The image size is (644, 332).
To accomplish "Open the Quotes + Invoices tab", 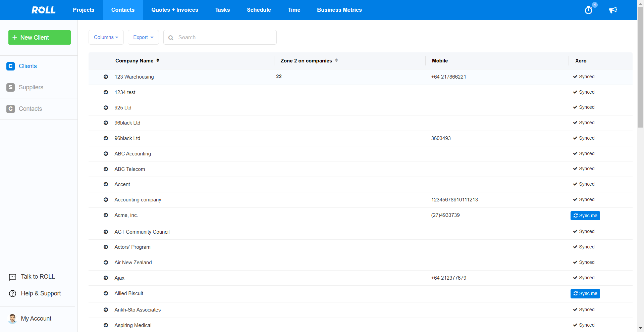I will pos(174,10).
